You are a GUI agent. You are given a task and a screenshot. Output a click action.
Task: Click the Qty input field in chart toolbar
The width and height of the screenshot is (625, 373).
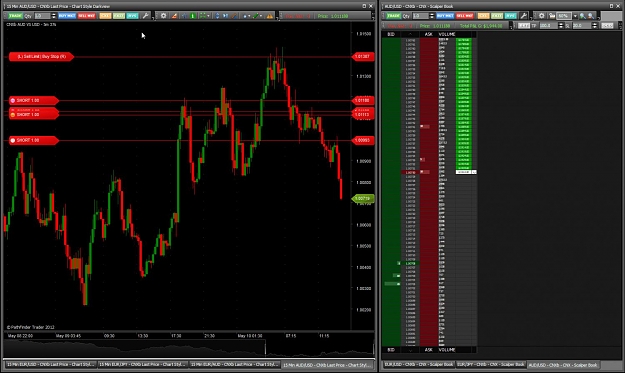coord(42,16)
